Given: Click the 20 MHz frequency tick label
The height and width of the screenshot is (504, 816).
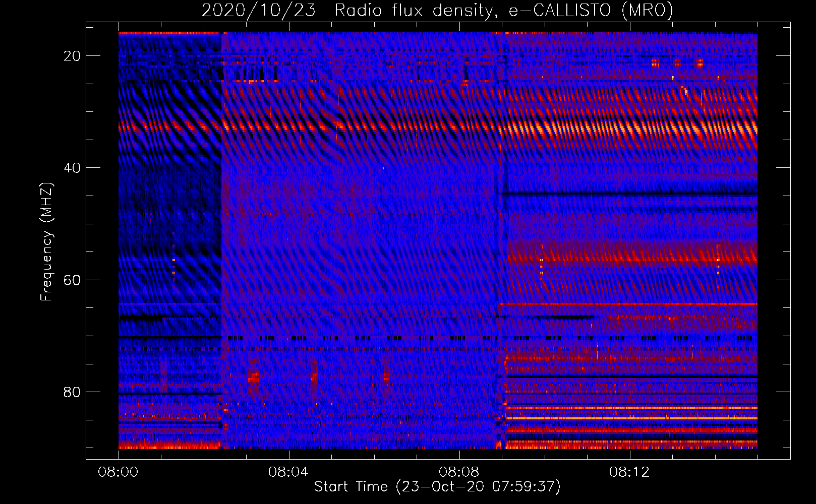Looking at the screenshot, I should click(72, 56).
